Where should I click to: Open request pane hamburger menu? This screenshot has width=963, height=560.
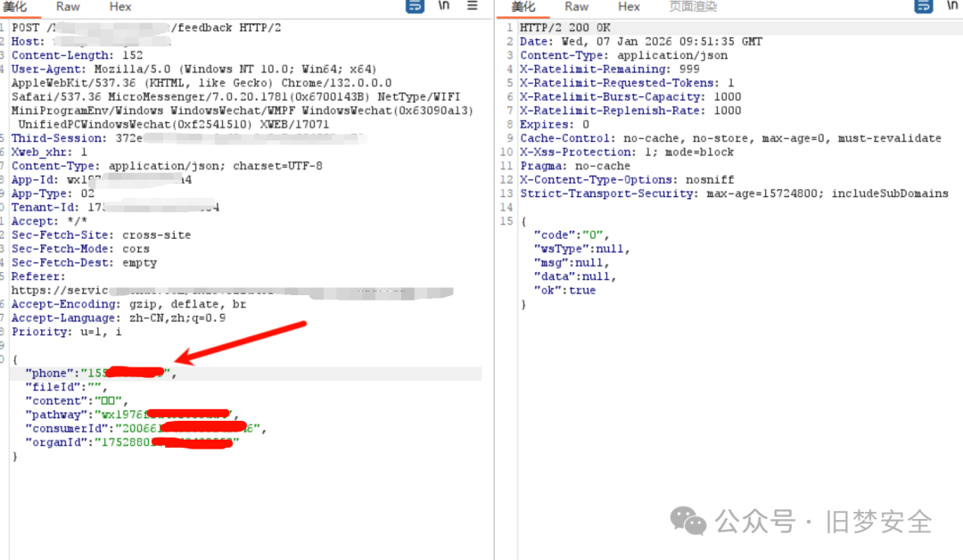[473, 5]
